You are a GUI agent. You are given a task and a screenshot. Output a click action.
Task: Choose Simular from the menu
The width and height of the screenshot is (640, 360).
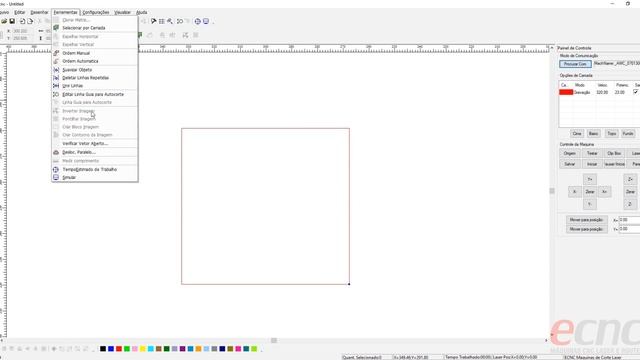95,178
